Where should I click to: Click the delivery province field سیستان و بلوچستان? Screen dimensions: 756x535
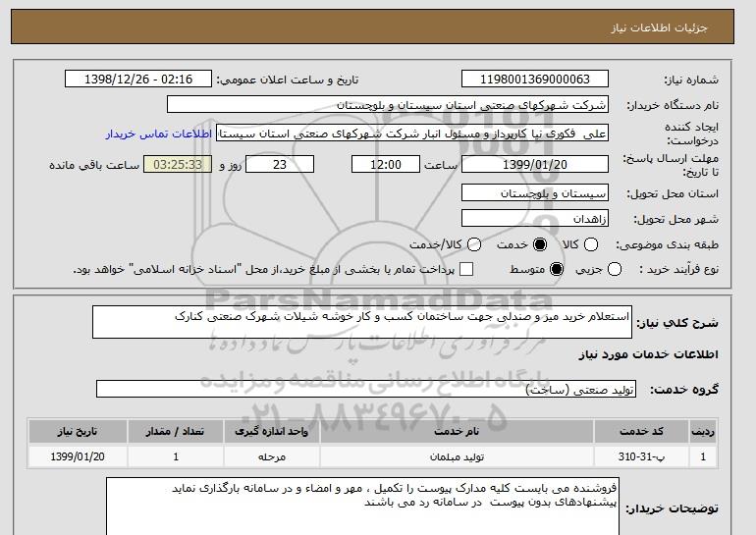click(x=535, y=192)
